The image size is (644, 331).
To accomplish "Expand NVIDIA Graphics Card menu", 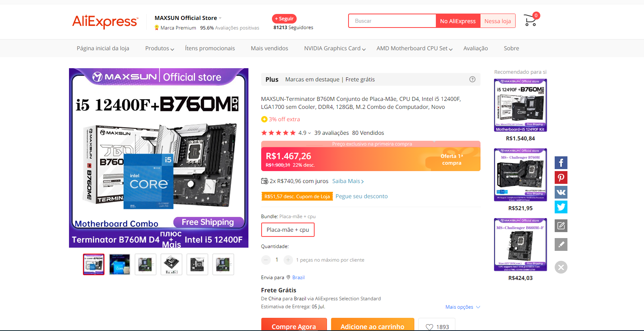I will tap(335, 48).
